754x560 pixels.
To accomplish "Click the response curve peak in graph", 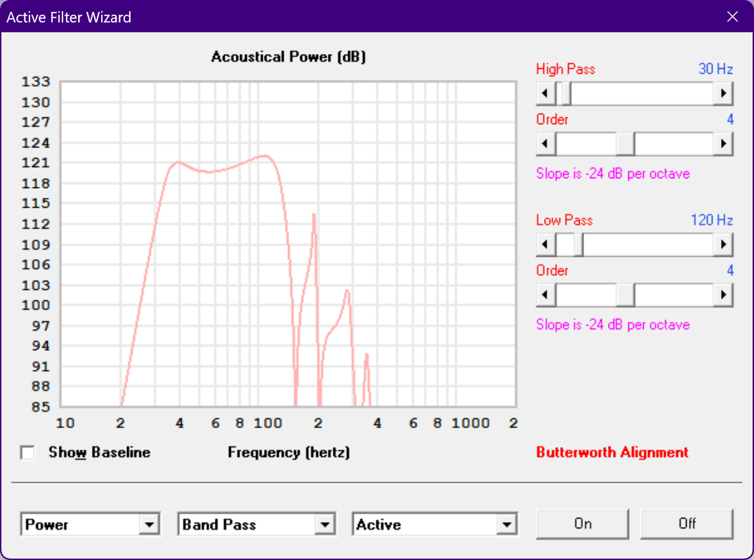I will point(265,156).
